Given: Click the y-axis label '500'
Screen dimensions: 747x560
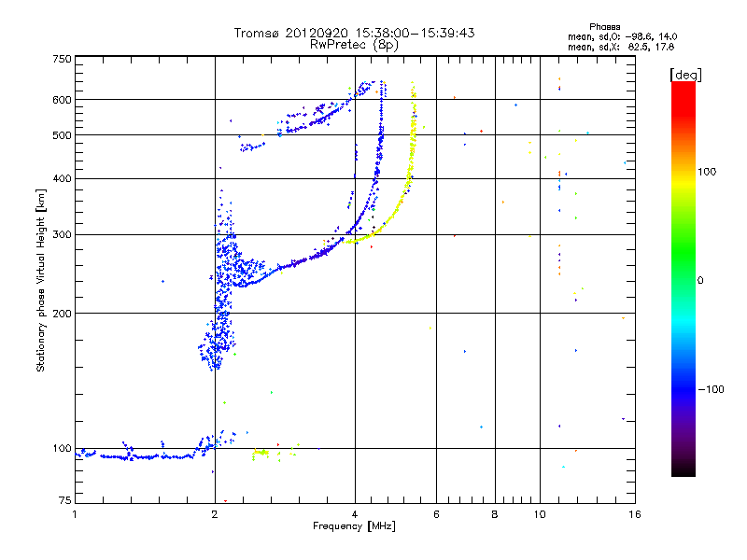Looking at the screenshot, I should click(62, 135).
